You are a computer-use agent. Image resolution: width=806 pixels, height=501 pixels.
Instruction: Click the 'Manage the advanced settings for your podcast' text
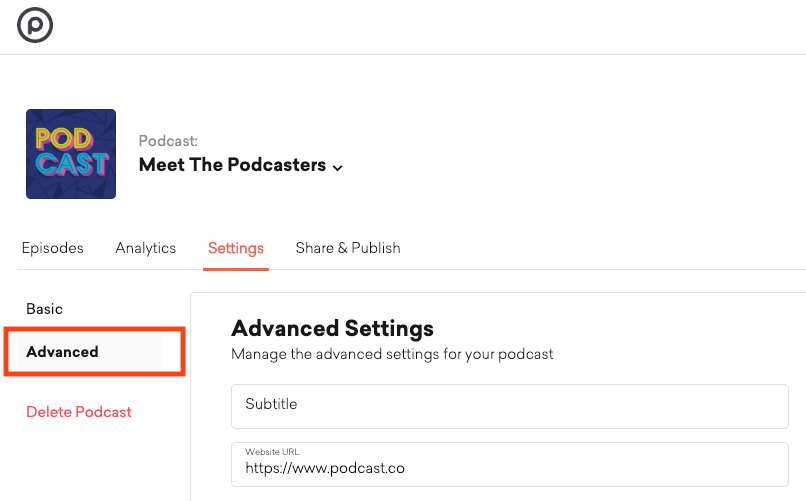392,355
